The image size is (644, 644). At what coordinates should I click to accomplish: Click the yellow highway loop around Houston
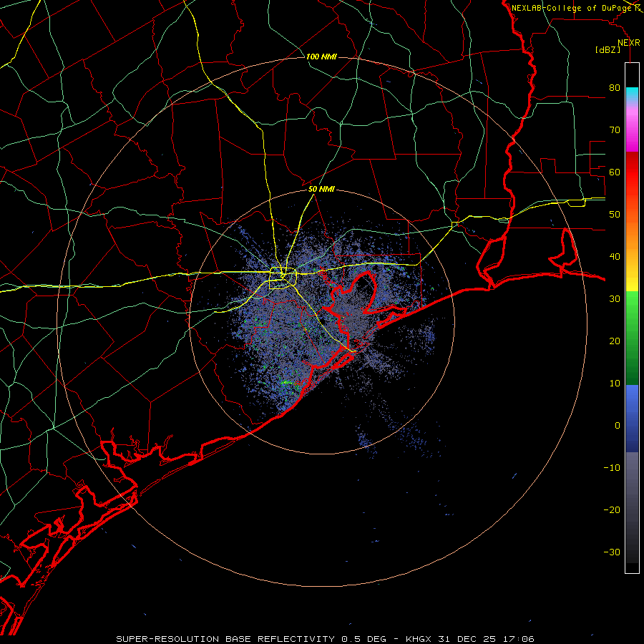tap(283, 278)
